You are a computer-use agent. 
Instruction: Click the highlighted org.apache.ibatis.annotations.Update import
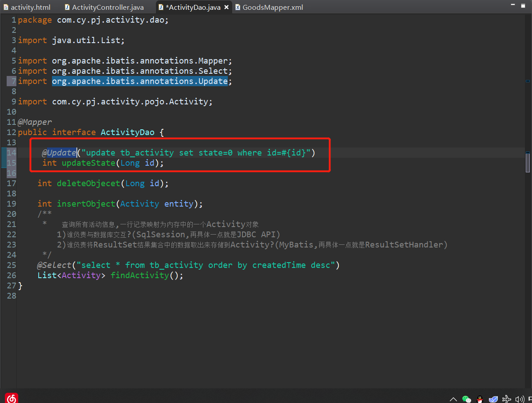[139, 81]
